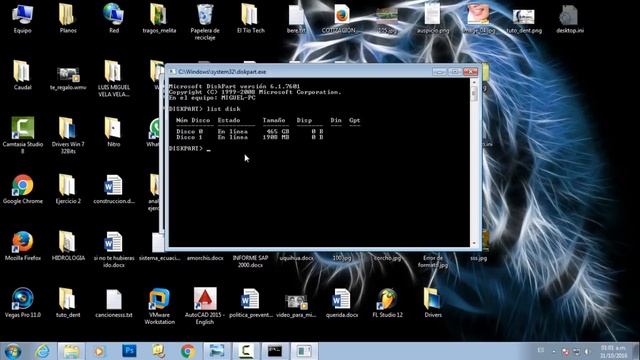Open tuto_dent.png image file

(524, 18)
